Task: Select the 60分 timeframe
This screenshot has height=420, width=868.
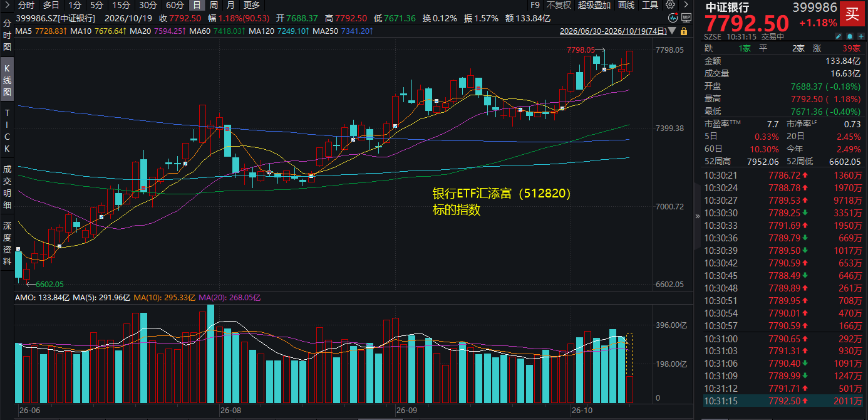Action: (175, 5)
